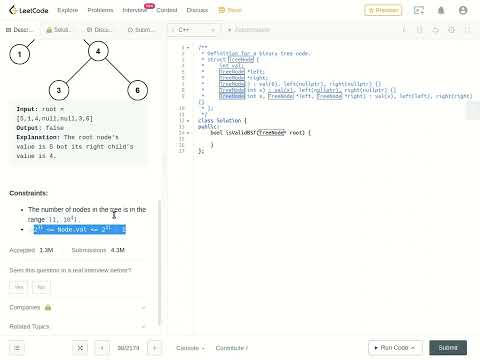480x360 pixels.
Task: Click the Run Code button
Action: pyautogui.click(x=395, y=348)
